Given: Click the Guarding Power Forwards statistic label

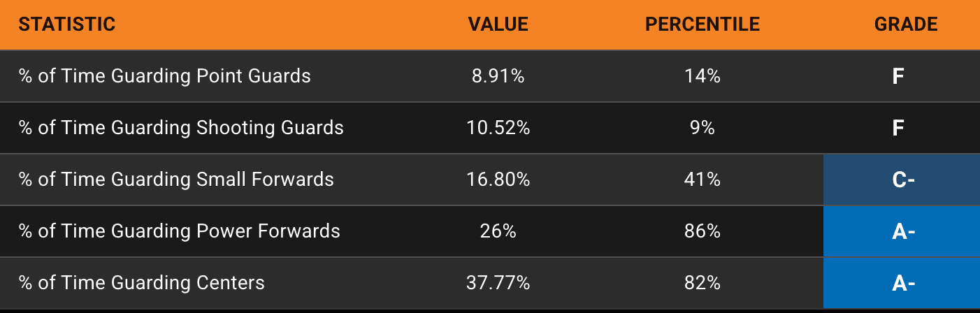Looking at the screenshot, I should [x=179, y=231].
